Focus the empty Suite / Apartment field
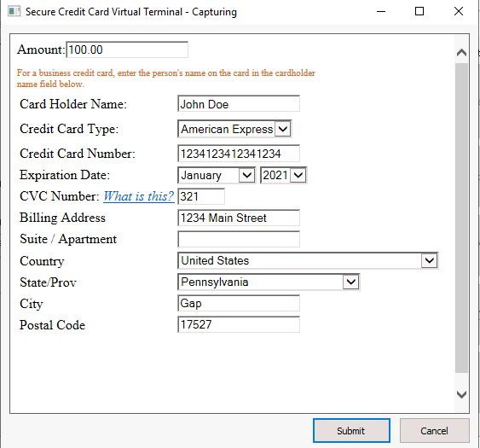480x448 pixels. coord(239,239)
